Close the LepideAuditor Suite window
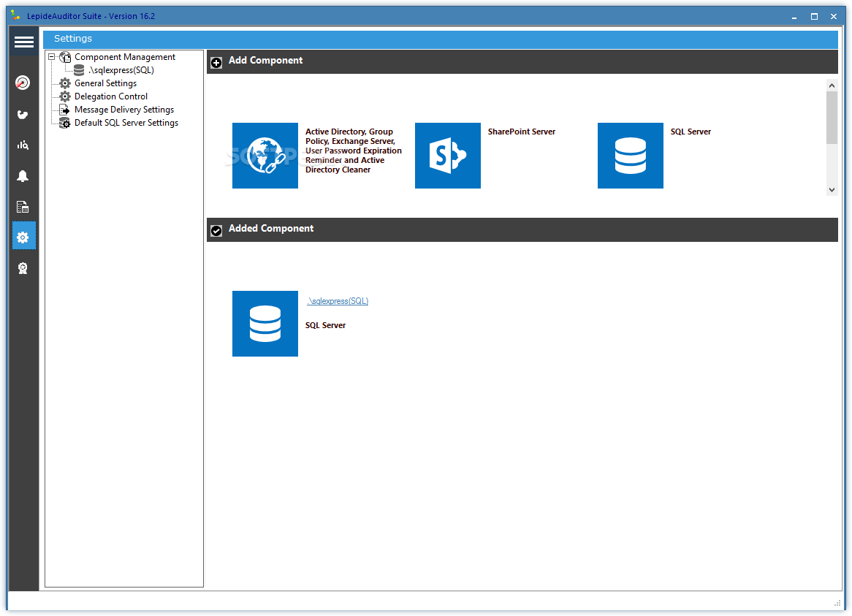 pos(834,17)
